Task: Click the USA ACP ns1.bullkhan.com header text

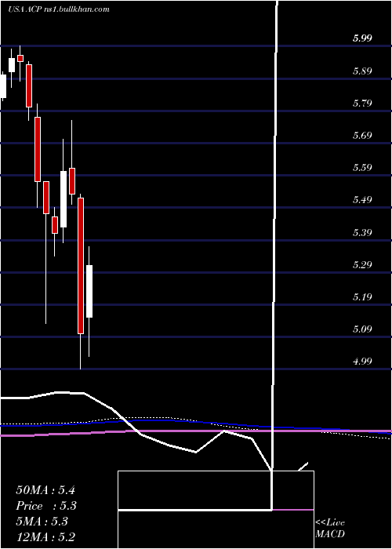Action: pos(59,9)
